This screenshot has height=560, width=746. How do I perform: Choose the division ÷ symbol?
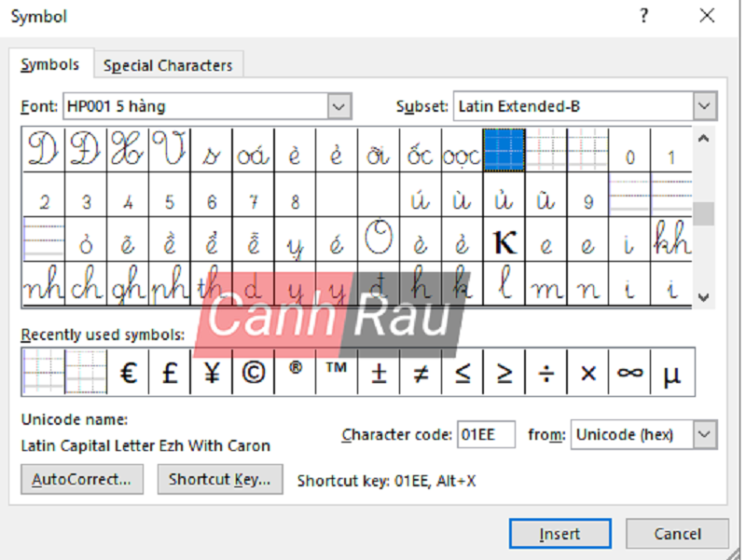coord(546,374)
